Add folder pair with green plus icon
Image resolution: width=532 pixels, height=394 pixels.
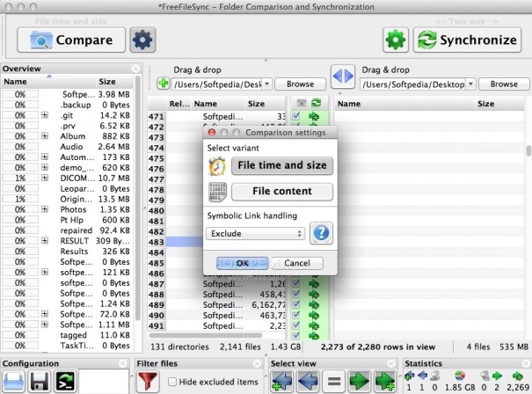pyautogui.click(x=164, y=84)
